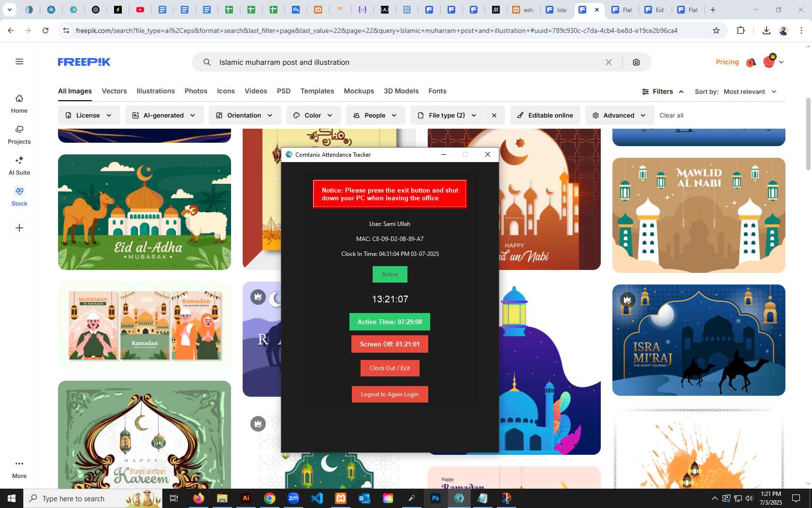Open Chrome three-dot menu

[x=801, y=30]
